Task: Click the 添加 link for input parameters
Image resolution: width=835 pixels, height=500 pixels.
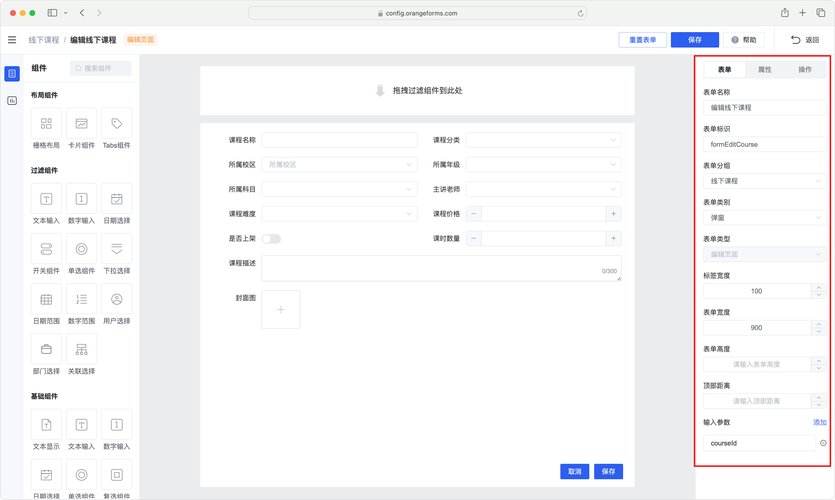Action: tap(819, 422)
